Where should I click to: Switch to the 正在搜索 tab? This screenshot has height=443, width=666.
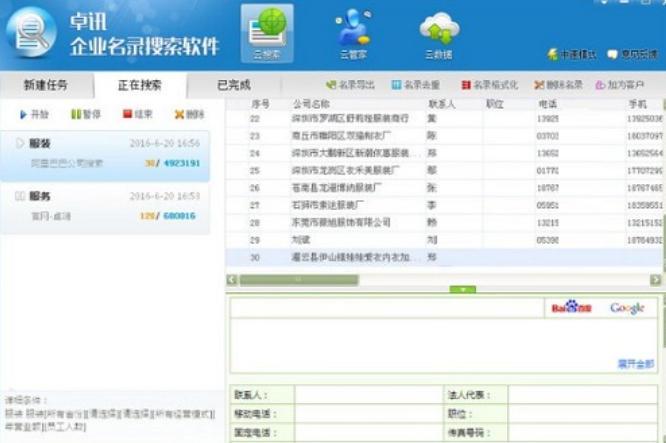[139, 85]
